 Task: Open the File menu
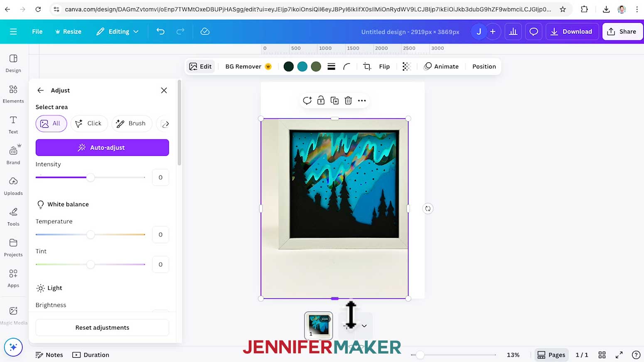point(37,32)
